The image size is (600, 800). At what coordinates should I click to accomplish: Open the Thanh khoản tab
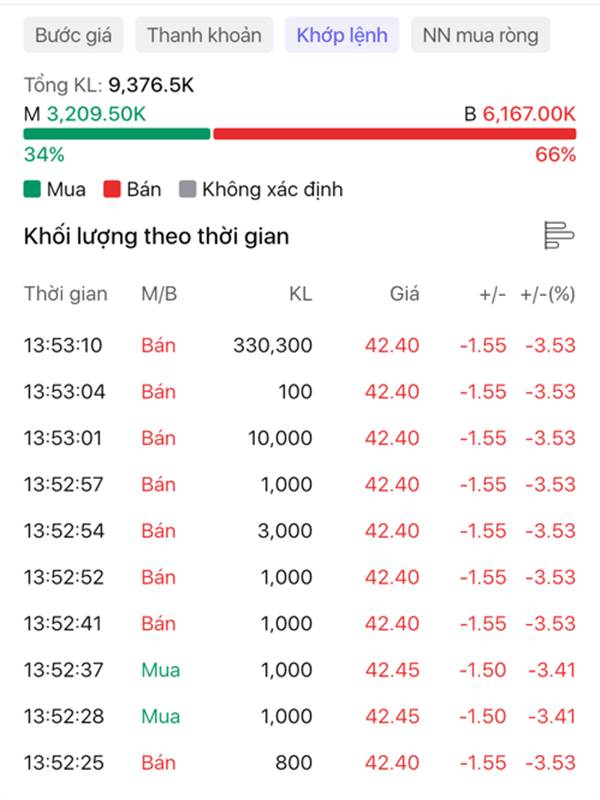pos(204,36)
